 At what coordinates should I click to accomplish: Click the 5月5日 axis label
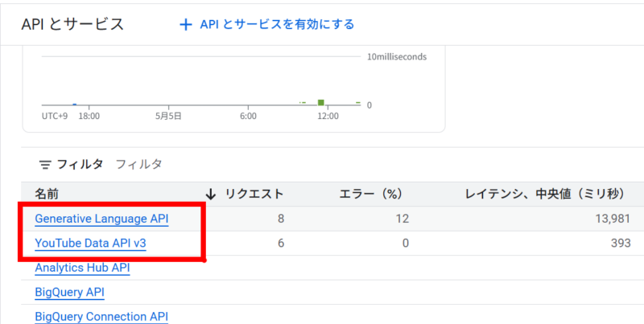[168, 116]
